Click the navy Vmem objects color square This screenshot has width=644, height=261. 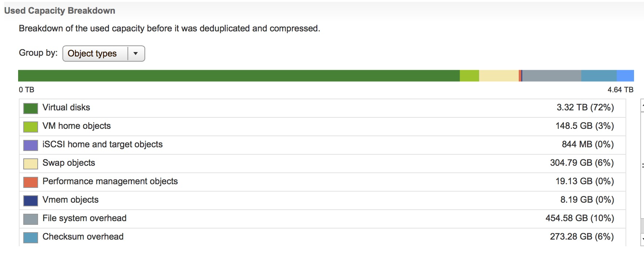tap(30, 200)
